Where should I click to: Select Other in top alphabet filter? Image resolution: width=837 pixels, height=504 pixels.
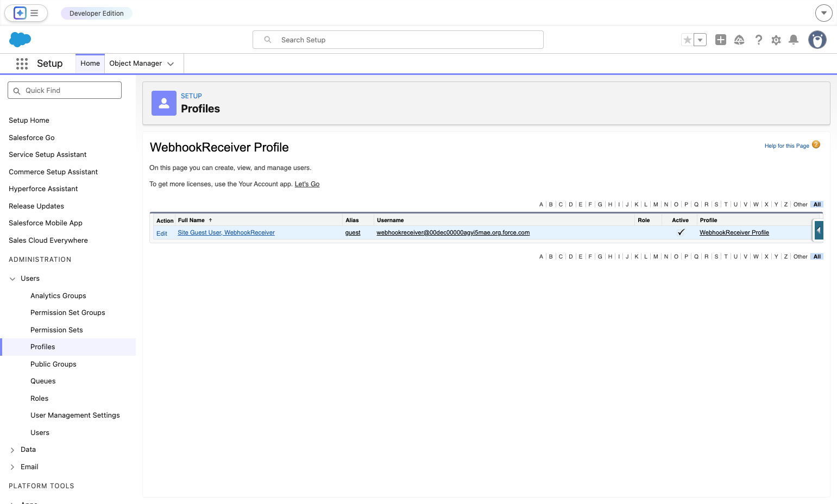[800, 204]
